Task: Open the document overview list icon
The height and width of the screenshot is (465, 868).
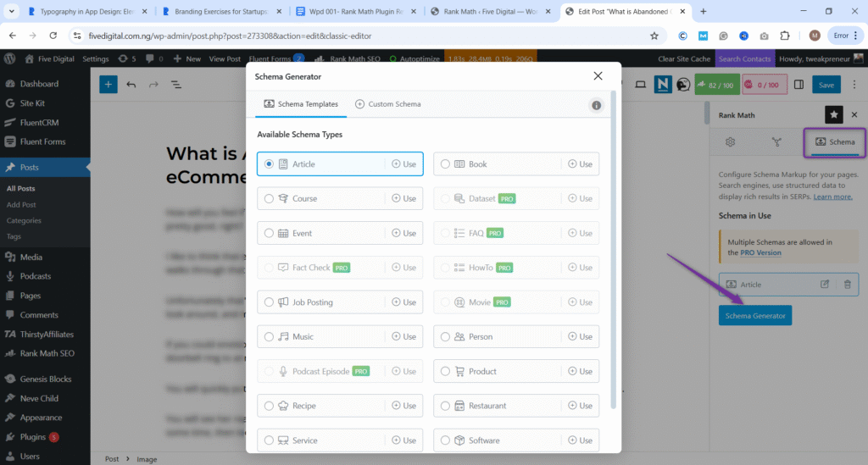Action: tap(176, 85)
